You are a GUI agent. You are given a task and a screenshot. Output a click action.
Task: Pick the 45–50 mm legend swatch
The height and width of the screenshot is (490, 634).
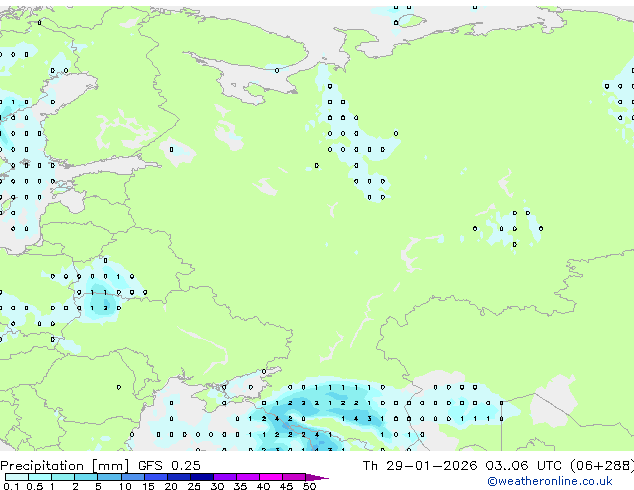[x=294, y=477]
